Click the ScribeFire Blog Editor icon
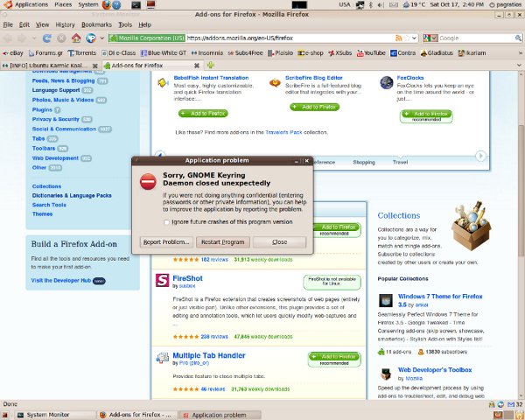Screen dimensions: 525x420 coord(275,82)
